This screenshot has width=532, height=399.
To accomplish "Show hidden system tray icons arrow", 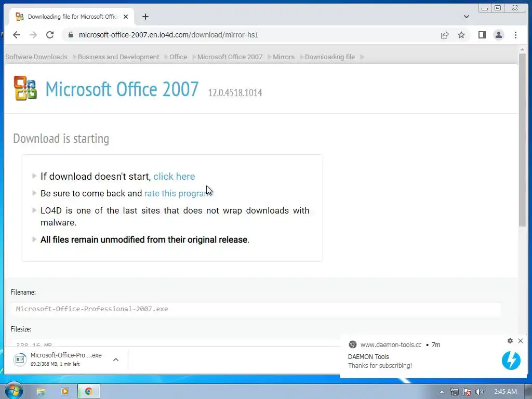I will (442, 392).
